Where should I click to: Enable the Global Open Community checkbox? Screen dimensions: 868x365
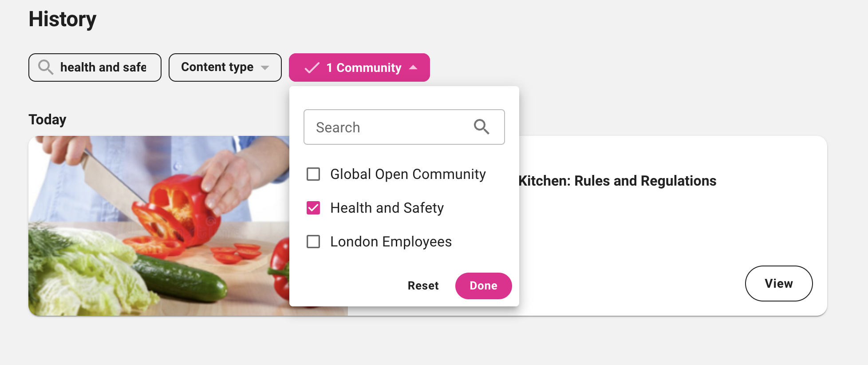pos(313,174)
